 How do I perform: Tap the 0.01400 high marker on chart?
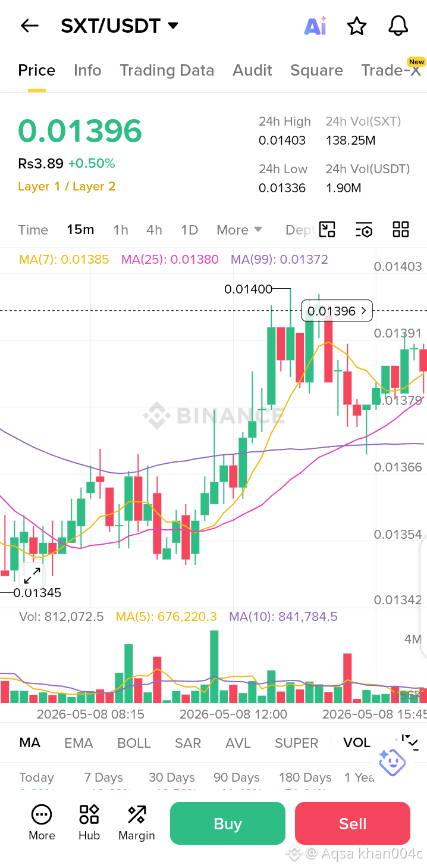pos(248,289)
